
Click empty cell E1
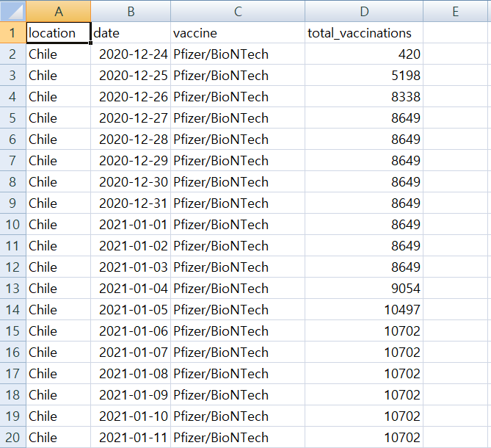coord(457,32)
